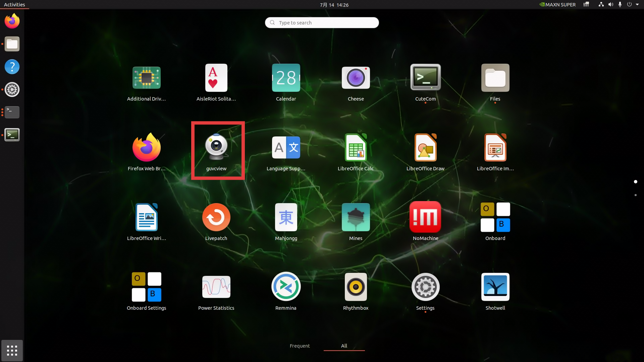Screen dimensions: 644x362
Task: Select the All apps tab
Action: tap(344, 346)
